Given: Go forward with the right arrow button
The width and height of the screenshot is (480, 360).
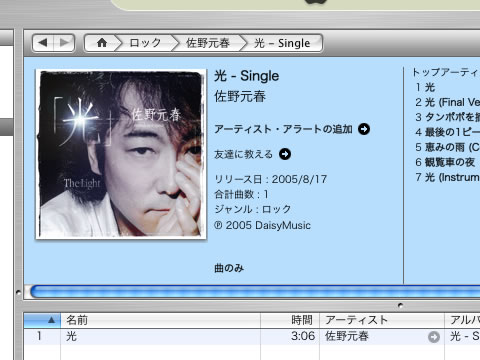Looking at the screenshot, I should (x=64, y=43).
